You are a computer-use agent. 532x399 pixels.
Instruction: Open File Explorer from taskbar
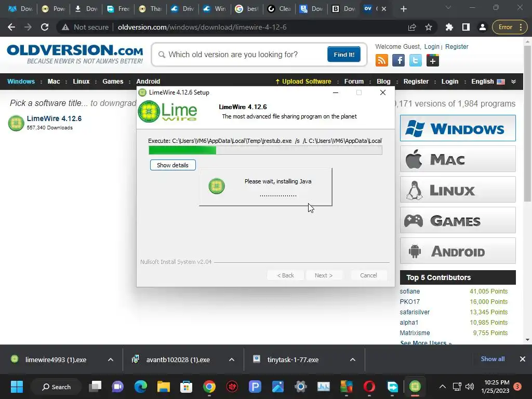[164, 387]
